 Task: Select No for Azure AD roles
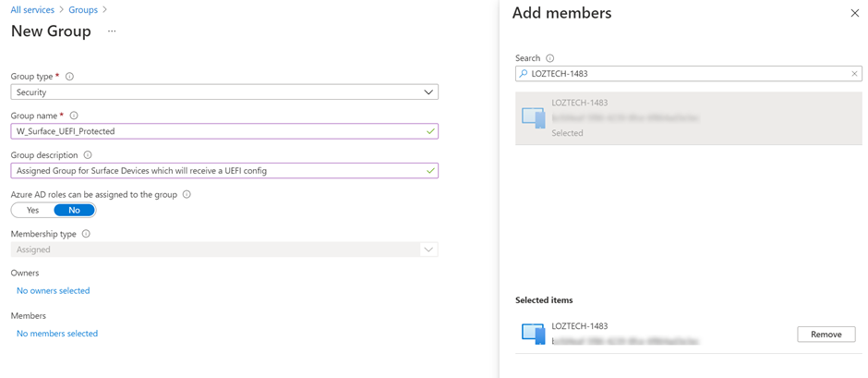[x=74, y=211]
